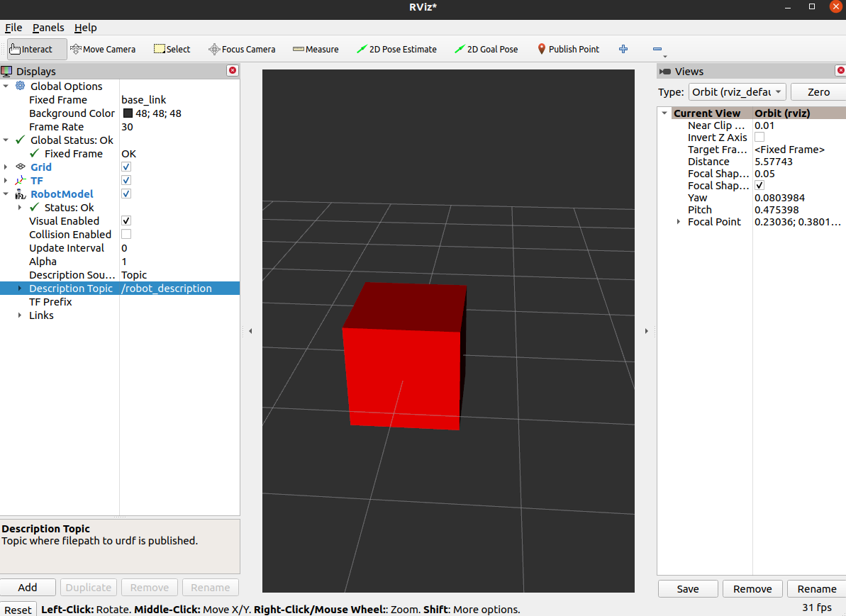The image size is (846, 616).
Task: Open the File menu
Action: 13,28
